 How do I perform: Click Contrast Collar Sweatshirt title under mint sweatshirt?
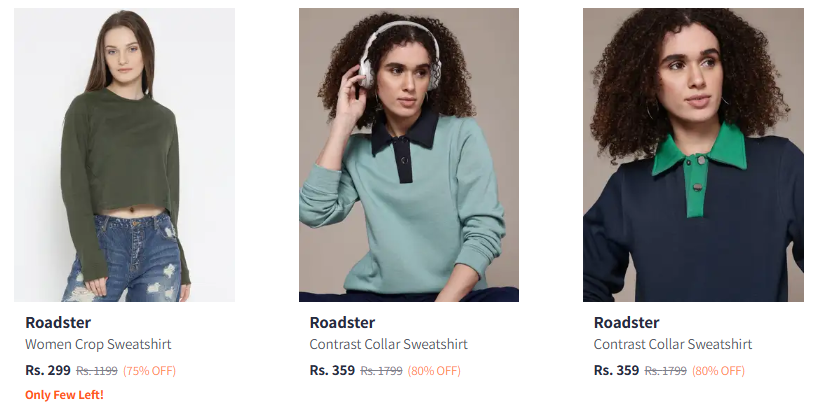(x=388, y=344)
